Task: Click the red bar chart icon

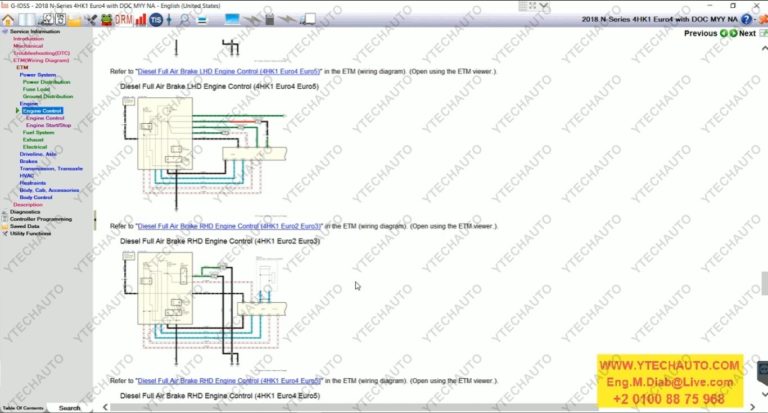Action: pyautogui.click(x=141, y=20)
